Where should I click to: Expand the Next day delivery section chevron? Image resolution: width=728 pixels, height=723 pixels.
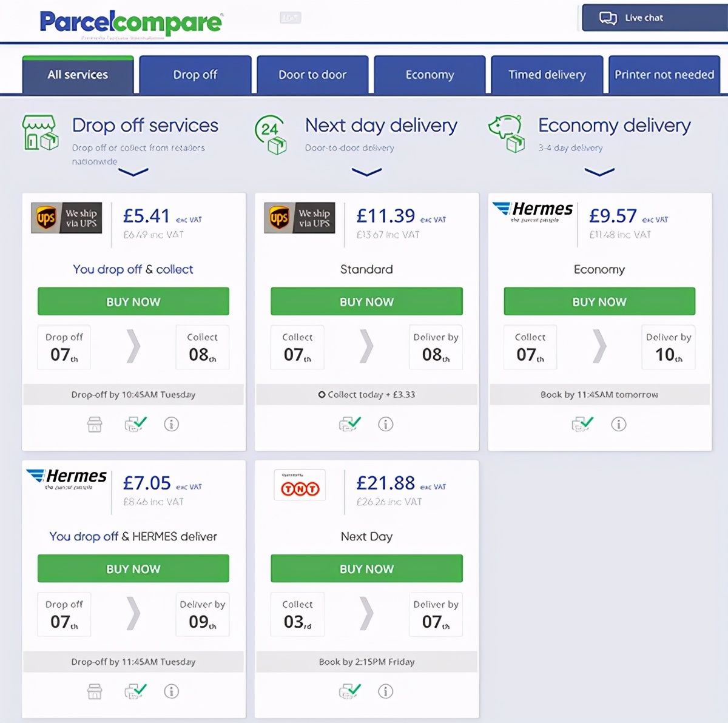(366, 173)
